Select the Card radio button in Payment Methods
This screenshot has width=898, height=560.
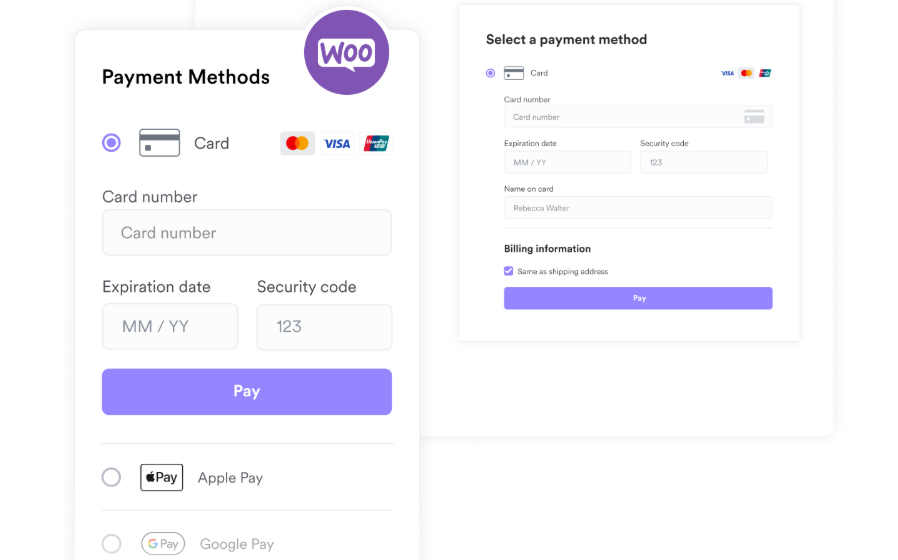(x=111, y=143)
